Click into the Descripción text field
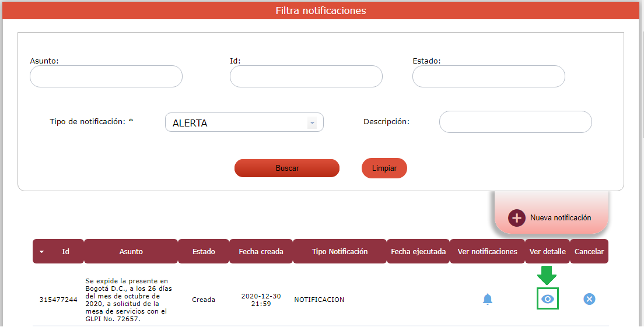 [x=515, y=122]
